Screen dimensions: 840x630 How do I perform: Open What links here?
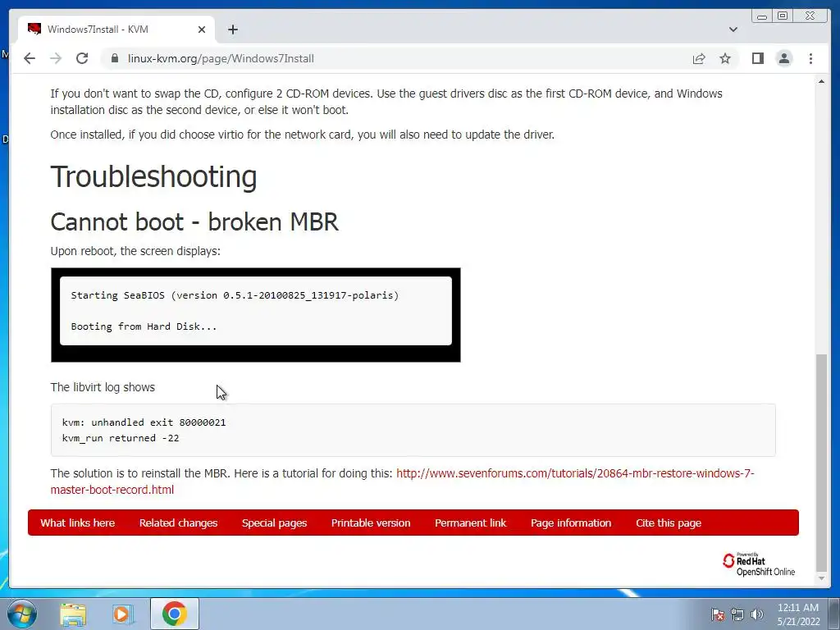78,523
